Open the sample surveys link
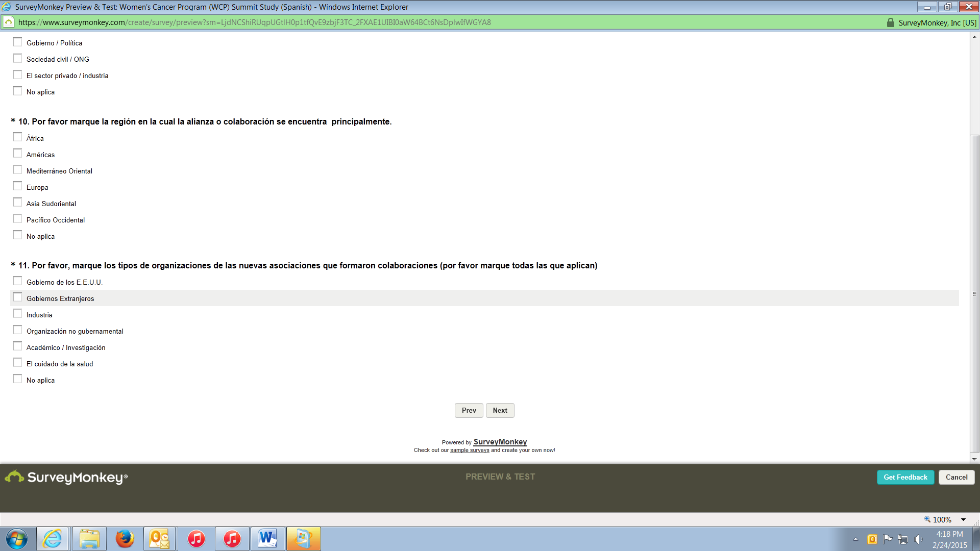The height and width of the screenshot is (551, 980). tap(470, 450)
